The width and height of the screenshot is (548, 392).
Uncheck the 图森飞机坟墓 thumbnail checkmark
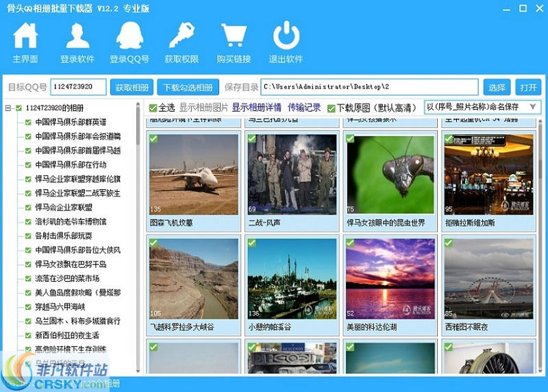tap(153, 139)
